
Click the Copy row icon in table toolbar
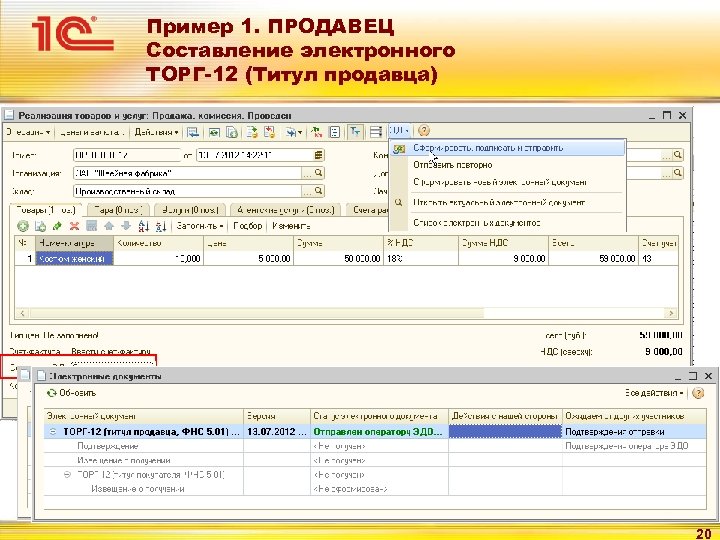[40, 226]
